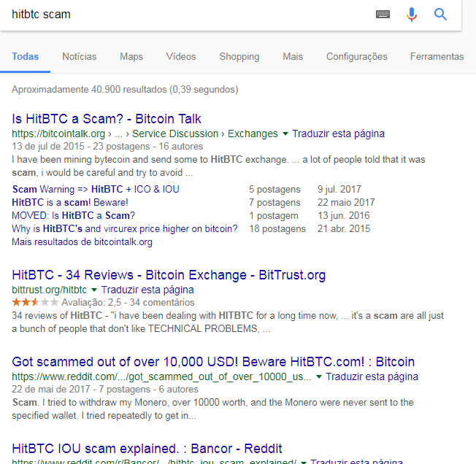Viewport: 476px width, 464px height.
Task: Open "Scam Warning => HitBTC + ICO & IOU" link
Action: tap(96, 189)
